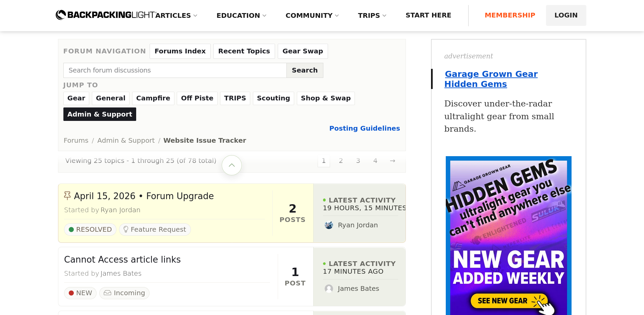
Task: Click Forums breadcrumb link
Action: [x=76, y=140]
